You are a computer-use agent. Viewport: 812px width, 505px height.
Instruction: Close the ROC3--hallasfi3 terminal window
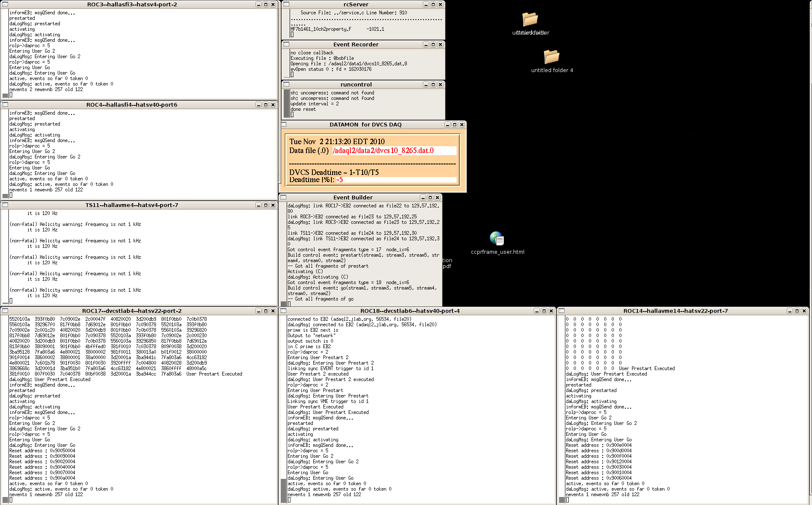273,4
